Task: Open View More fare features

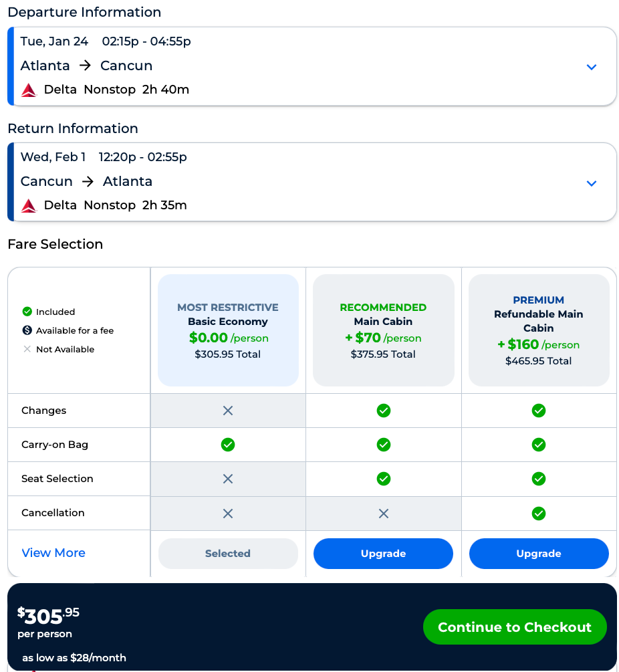Action: tap(53, 553)
